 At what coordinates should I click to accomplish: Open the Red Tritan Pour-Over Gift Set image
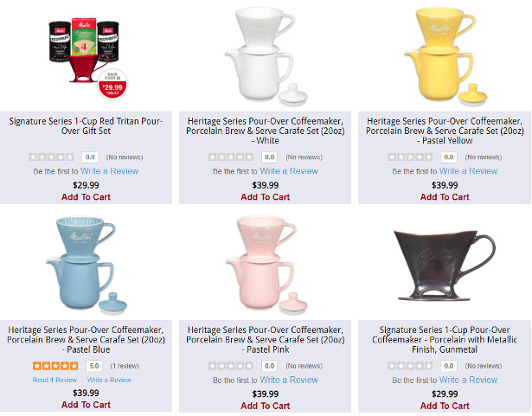88,57
